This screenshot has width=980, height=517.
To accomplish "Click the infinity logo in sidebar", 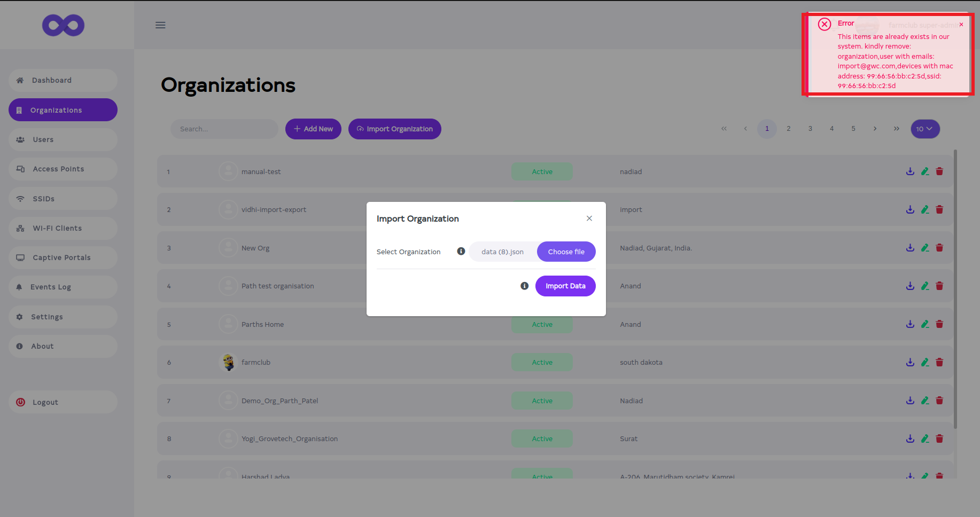I will pos(63,25).
